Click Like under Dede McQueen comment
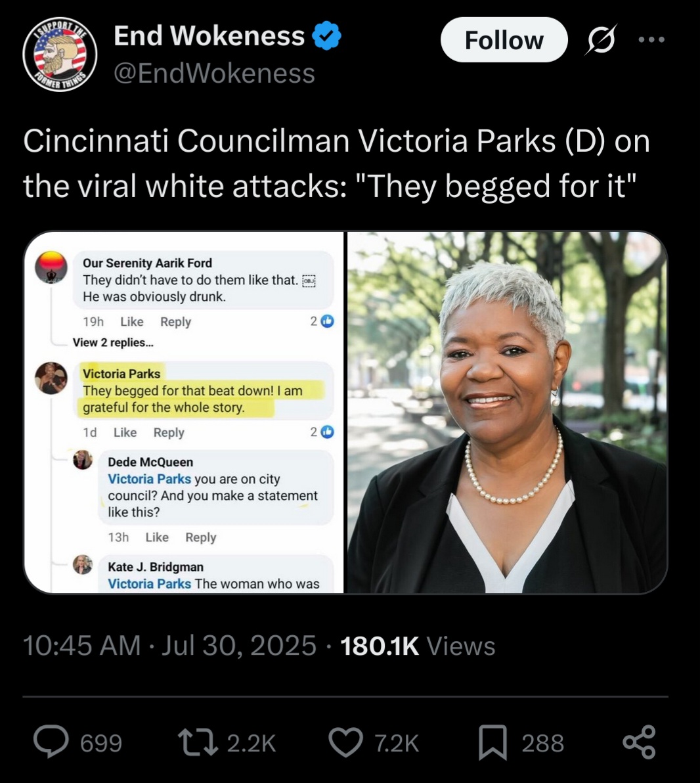Image resolution: width=700 pixels, height=783 pixels. [x=157, y=537]
